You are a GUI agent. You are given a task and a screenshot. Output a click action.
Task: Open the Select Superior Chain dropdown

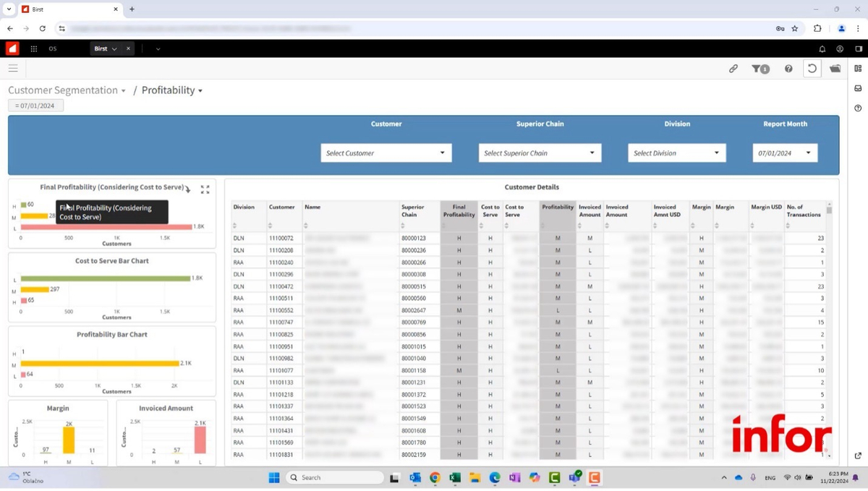[540, 153]
